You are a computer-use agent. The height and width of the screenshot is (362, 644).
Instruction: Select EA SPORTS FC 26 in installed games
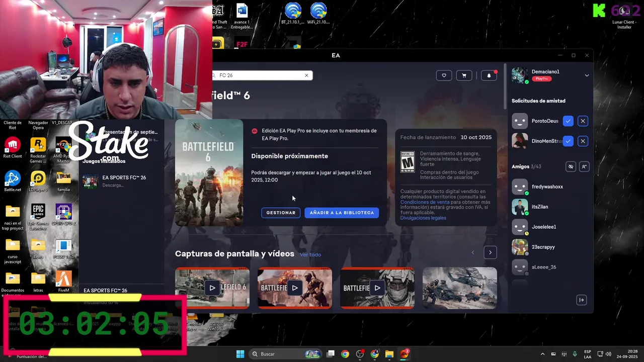coord(121,181)
